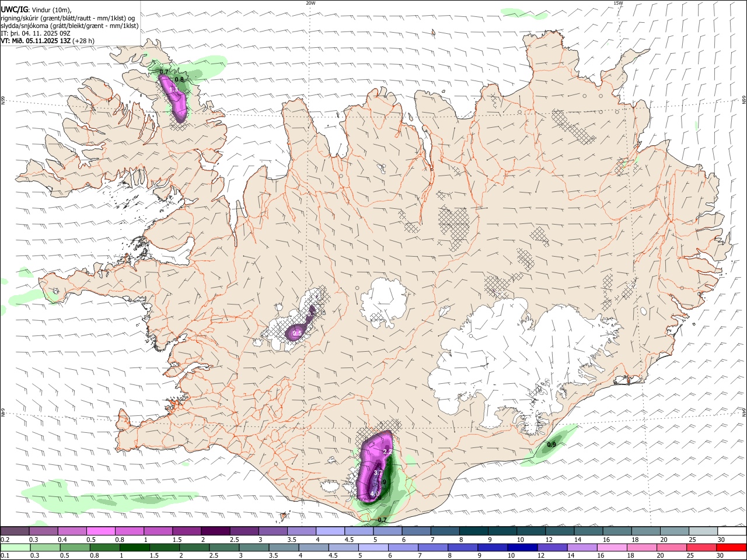Select the bright pink 0.5 snow legend swatch

(100, 531)
